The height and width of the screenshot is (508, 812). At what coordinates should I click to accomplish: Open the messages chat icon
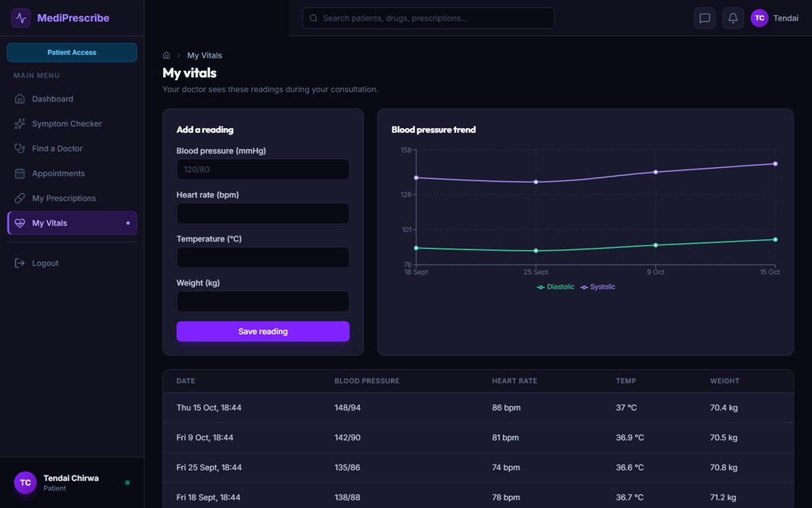click(704, 18)
